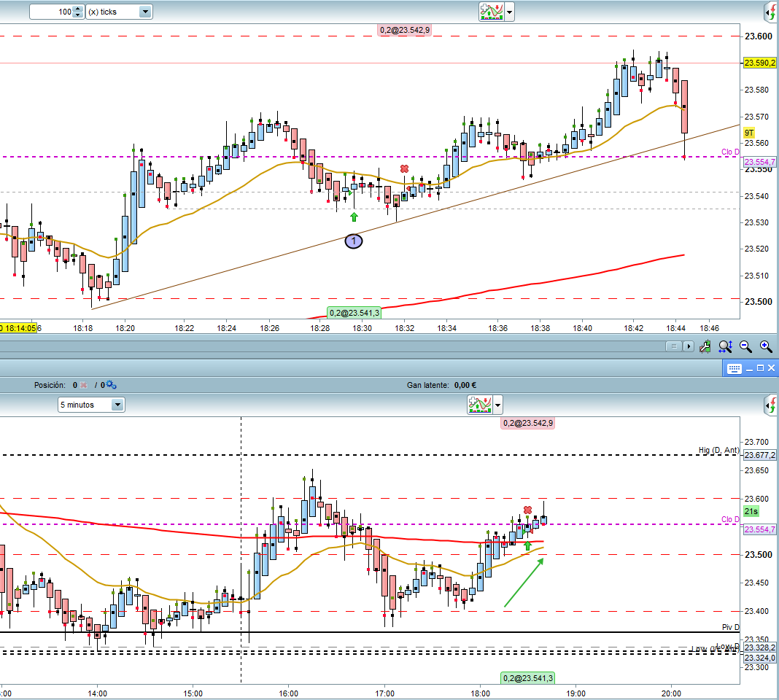This screenshot has height=700, width=779.
Task: Click the 16:00 time axis label on the 5 minutos chart
Action: 289,693
